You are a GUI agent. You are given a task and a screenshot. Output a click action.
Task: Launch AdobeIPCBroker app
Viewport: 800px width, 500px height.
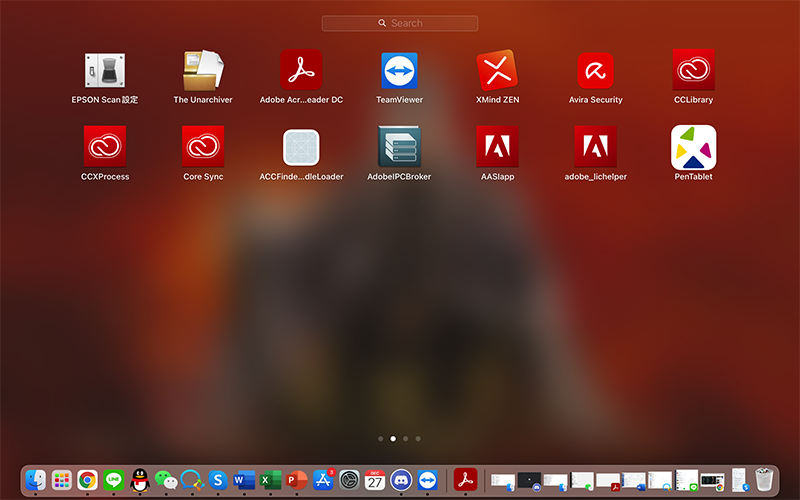[x=399, y=146]
